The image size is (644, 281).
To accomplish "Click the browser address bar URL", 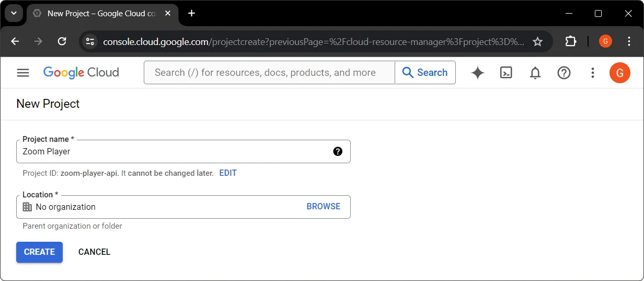I will [314, 42].
